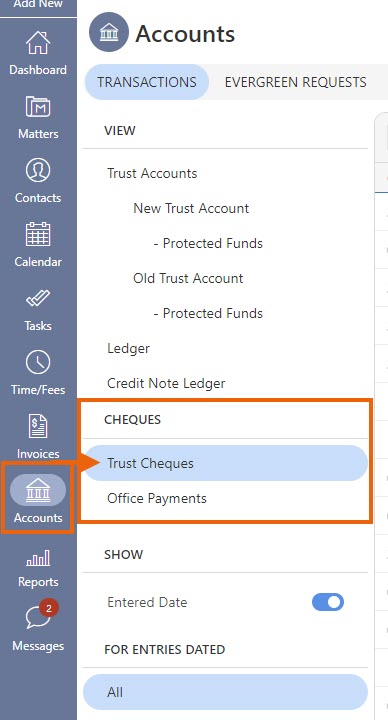Viewport: 388px width, 720px height.
Task: Select Office Payments under Cheques
Action: [x=157, y=499]
